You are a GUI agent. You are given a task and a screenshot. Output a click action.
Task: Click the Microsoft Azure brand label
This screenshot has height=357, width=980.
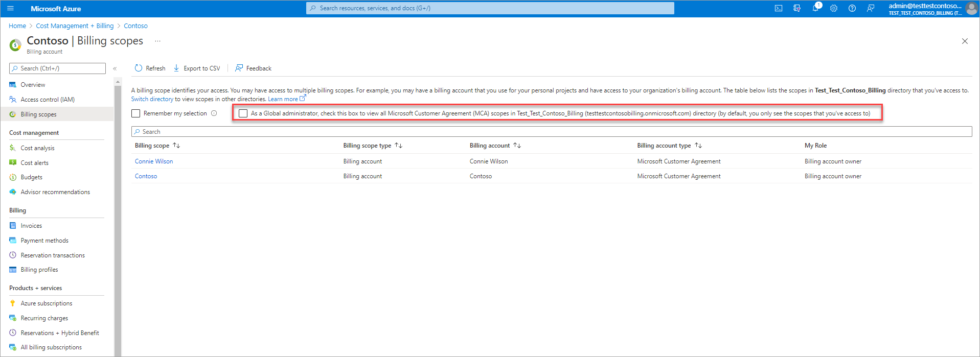pos(56,9)
